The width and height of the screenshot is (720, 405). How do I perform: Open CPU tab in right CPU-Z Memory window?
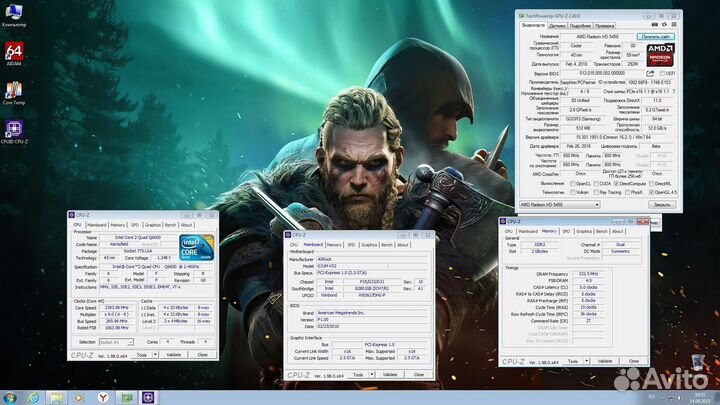click(x=508, y=231)
